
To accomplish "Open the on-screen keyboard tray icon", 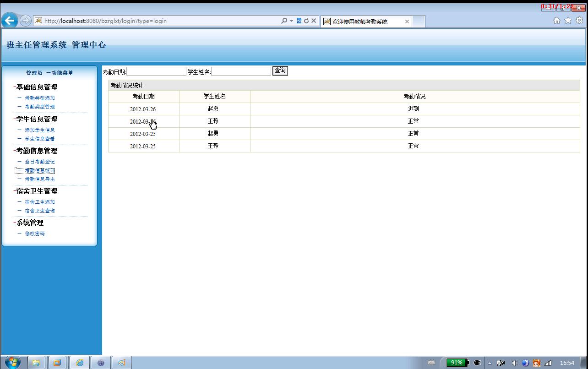I will 431,363.
